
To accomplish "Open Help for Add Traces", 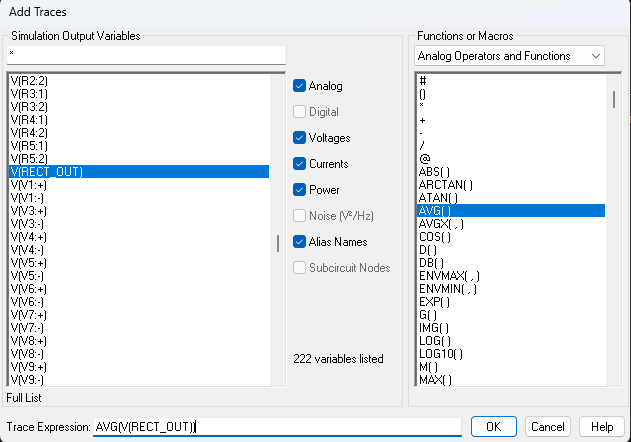I will [602, 427].
